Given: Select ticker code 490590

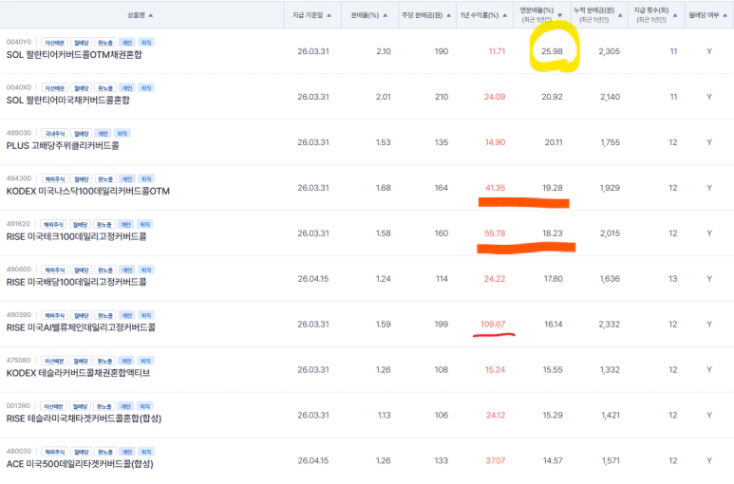Looking at the screenshot, I should (x=19, y=315).
